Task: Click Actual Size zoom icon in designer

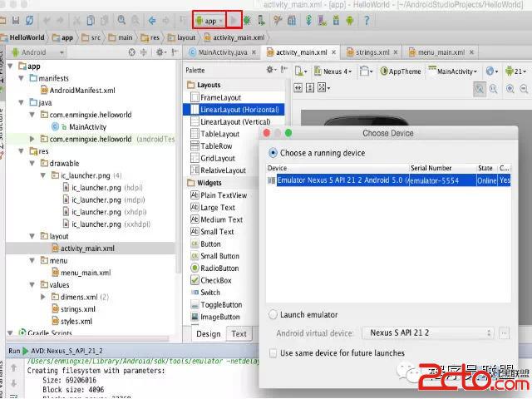Action: 493,89
